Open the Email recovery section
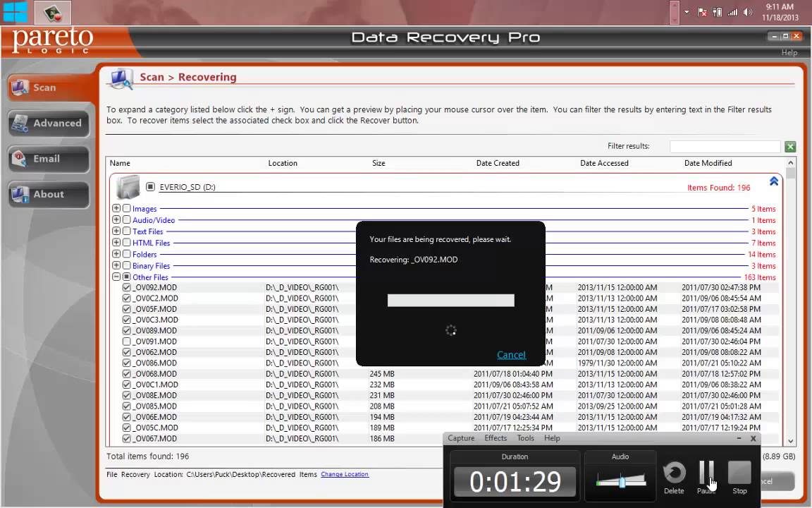This screenshot has width=812, height=508. coord(48,159)
